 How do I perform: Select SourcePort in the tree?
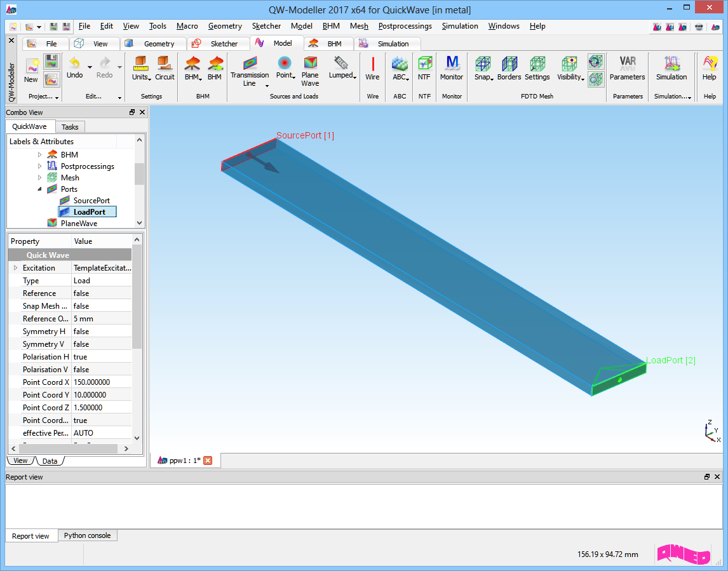coord(91,201)
